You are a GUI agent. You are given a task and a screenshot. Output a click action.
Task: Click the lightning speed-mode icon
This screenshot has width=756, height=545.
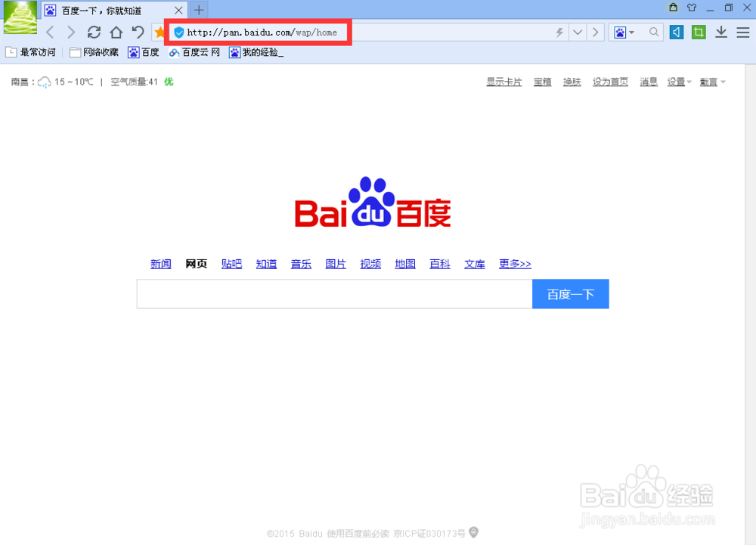pyautogui.click(x=559, y=33)
